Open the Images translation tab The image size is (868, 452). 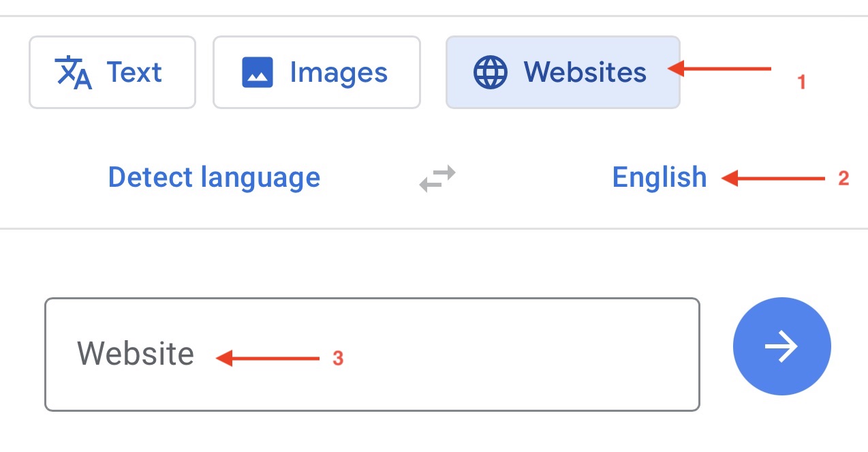tap(317, 72)
